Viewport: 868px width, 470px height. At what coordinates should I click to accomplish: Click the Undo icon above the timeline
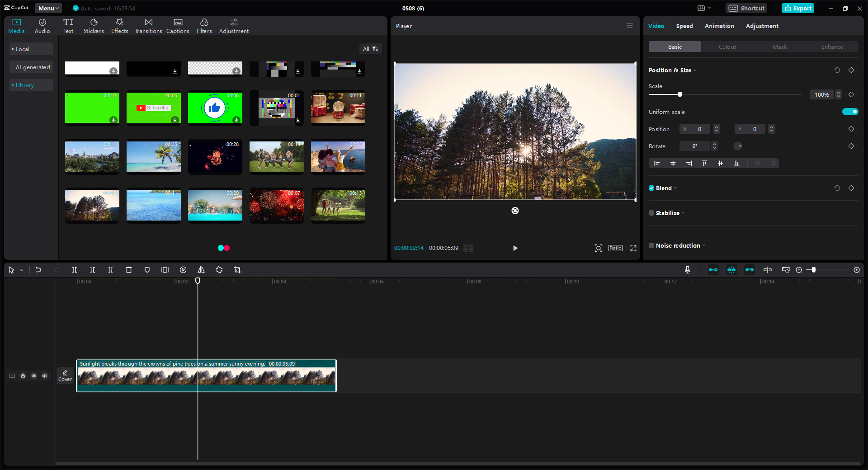pos(38,270)
